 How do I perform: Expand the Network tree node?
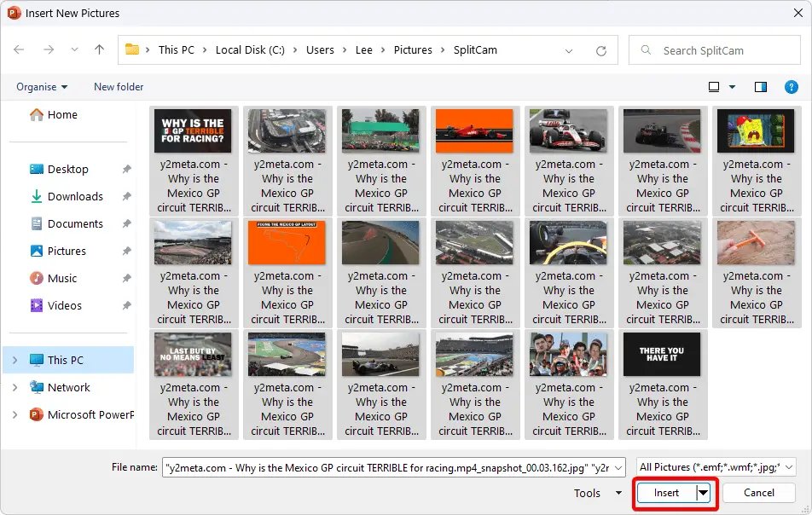[14, 387]
